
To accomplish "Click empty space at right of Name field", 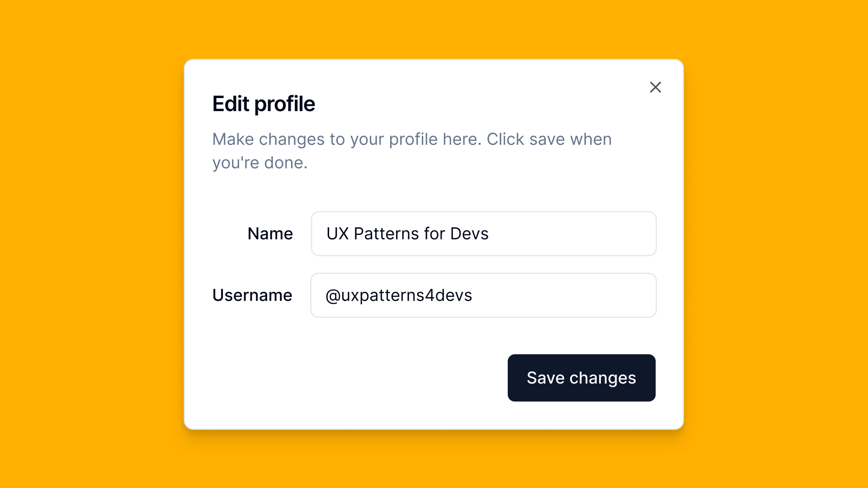I will pos(588,234).
